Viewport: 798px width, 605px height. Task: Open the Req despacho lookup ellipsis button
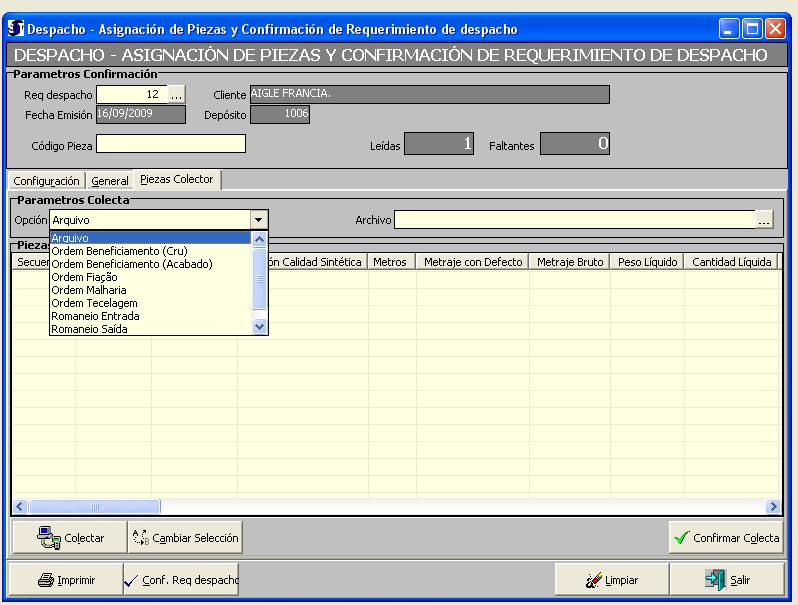(x=176, y=95)
